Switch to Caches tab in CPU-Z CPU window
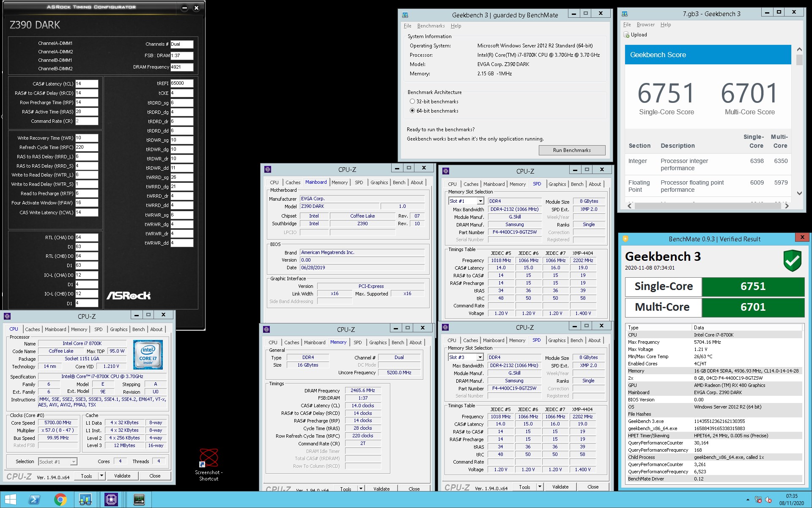The height and width of the screenshot is (508, 812). point(33,329)
